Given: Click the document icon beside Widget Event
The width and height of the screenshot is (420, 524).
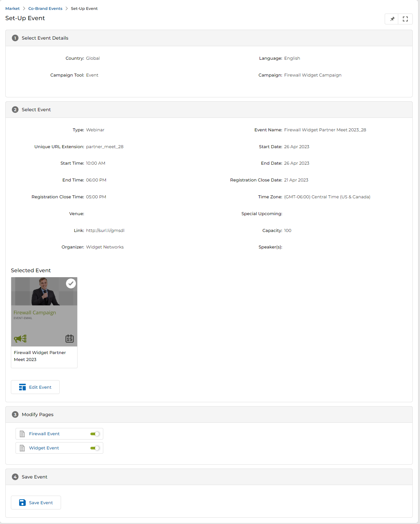Looking at the screenshot, I should 22,448.
